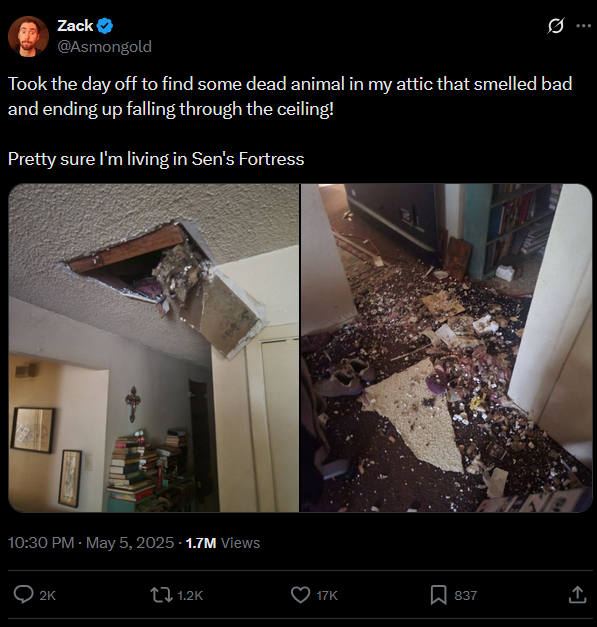The width and height of the screenshot is (597, 627).
Task: Open the debris-covered floor photo
Action: click(446, 348)
